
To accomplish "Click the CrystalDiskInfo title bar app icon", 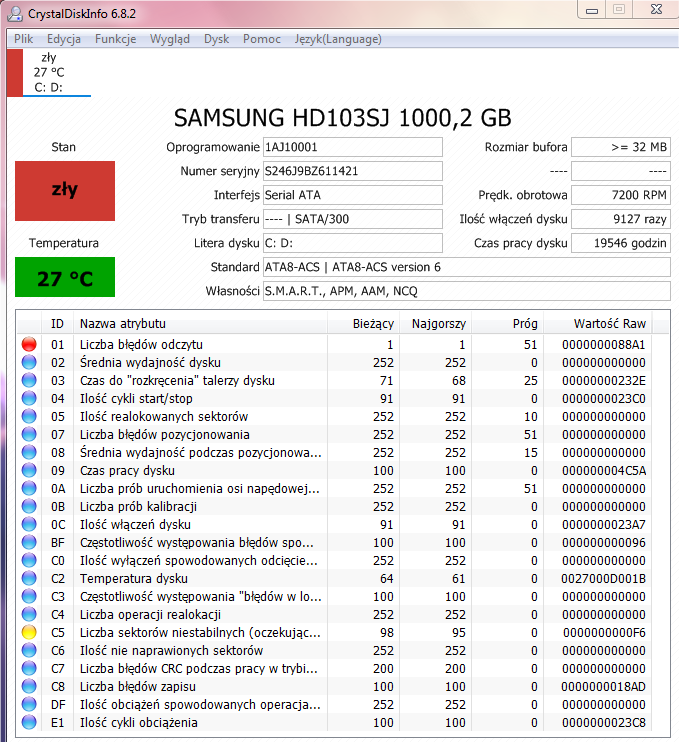I will click(15, 13).
